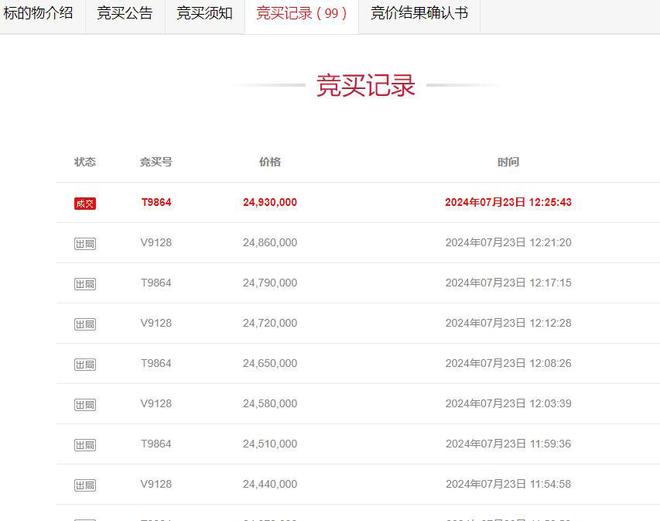
Task: Click the timestamp 2024年07月23日 12:17:15
Action: coord(508,283)
